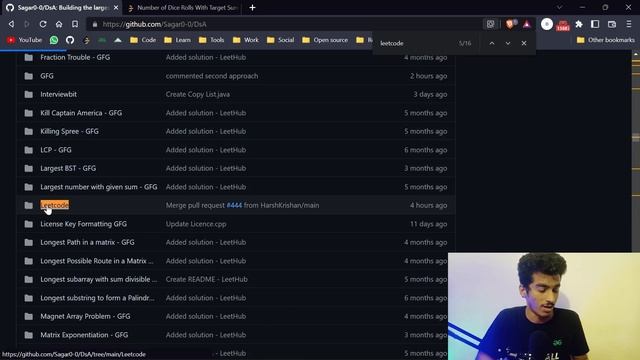Open Largest number with given sum folder
The image size is (640, 360).
(x=99, y=187)
